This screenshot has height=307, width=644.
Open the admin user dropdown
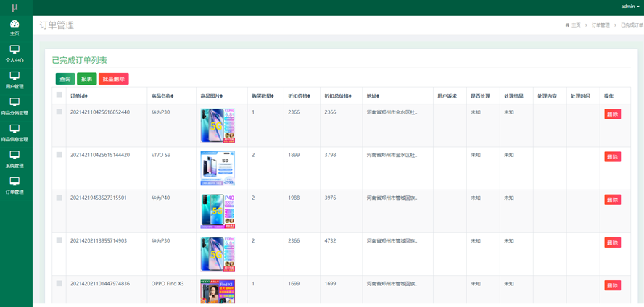click(630, 6)
